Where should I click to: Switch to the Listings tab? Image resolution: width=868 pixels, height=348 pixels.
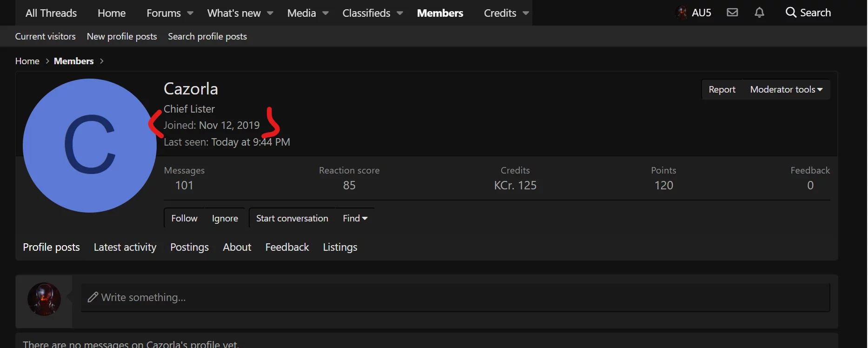coord(340,247)
